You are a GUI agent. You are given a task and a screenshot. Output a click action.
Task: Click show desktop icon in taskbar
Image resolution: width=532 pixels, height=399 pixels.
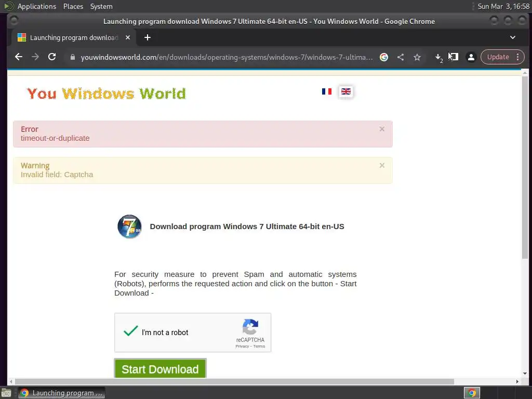pos(6,393)
